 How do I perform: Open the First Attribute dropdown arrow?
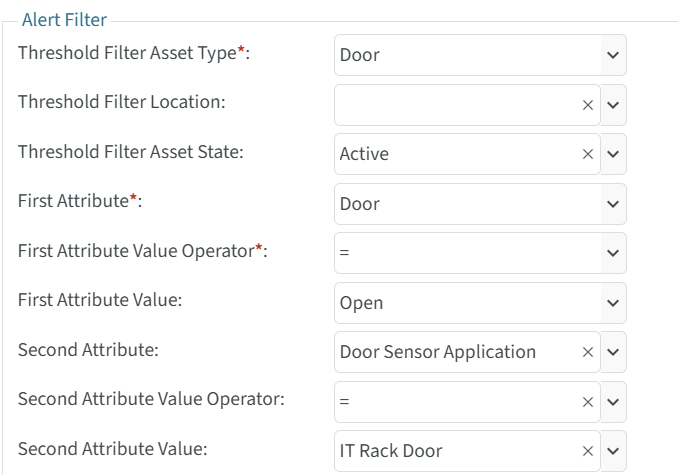coord(613,204)
